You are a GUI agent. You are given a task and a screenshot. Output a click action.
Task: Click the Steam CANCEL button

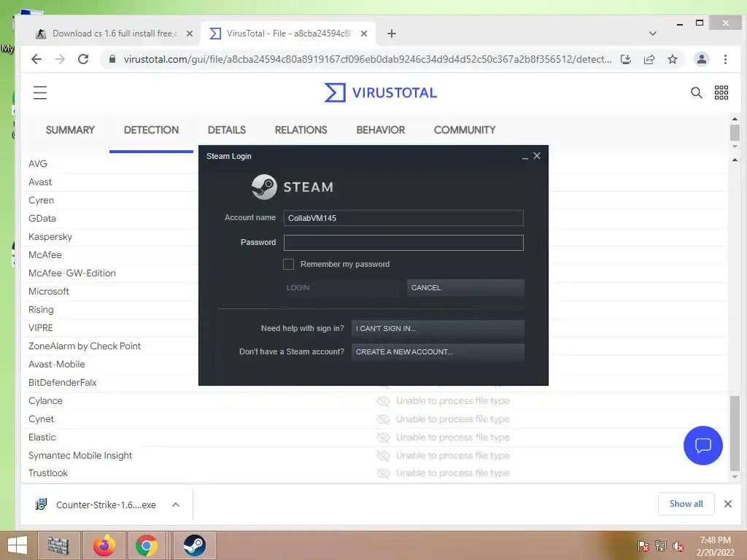click(x=465, y=287)
